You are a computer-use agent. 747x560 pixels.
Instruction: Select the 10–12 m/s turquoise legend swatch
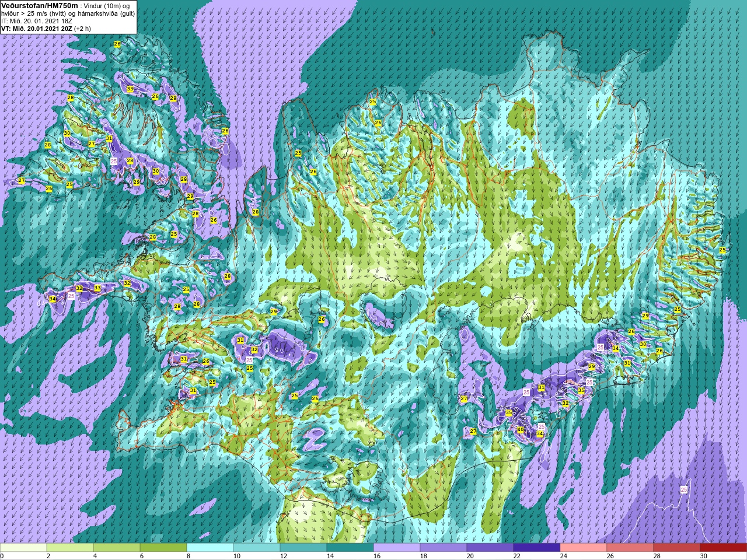(x=257, y=548)
